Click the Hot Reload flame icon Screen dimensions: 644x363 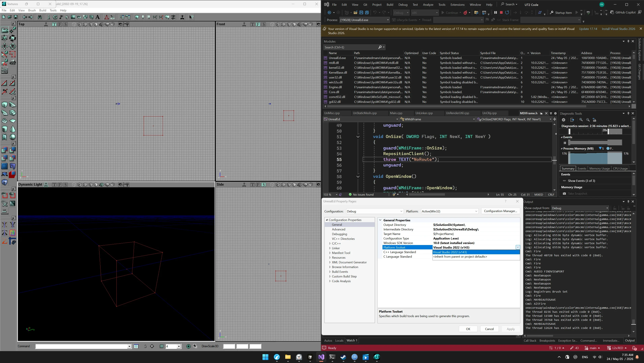pos(465,12)
